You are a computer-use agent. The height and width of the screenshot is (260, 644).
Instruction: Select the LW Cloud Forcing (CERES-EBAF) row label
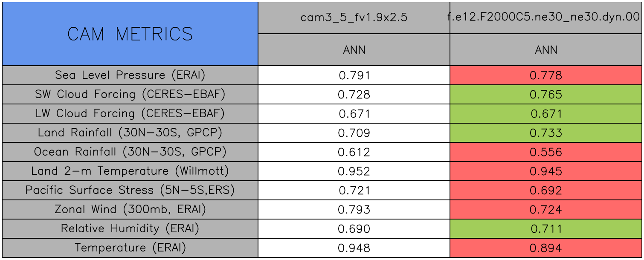(x=130, y=114)
